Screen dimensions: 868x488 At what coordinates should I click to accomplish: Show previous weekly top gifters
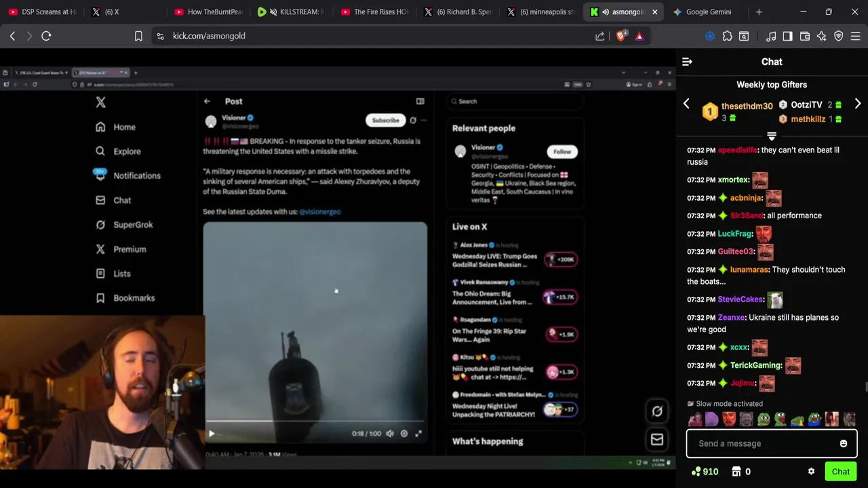click(686, 104)
